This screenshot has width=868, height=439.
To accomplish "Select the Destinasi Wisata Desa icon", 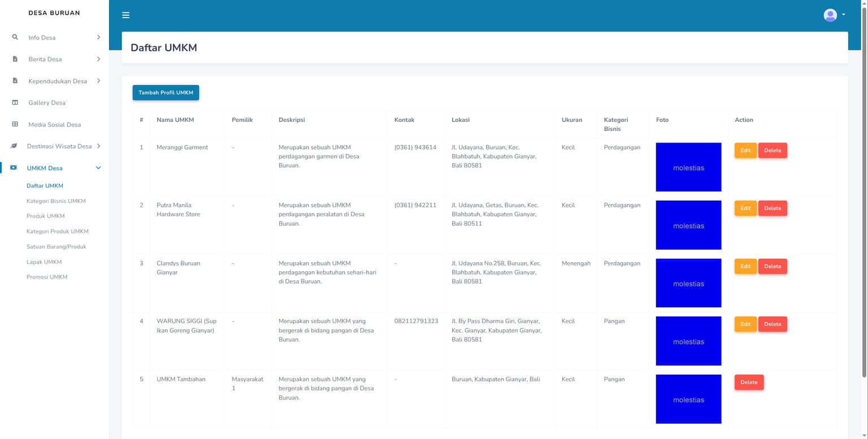I will [x=15, y=146].
